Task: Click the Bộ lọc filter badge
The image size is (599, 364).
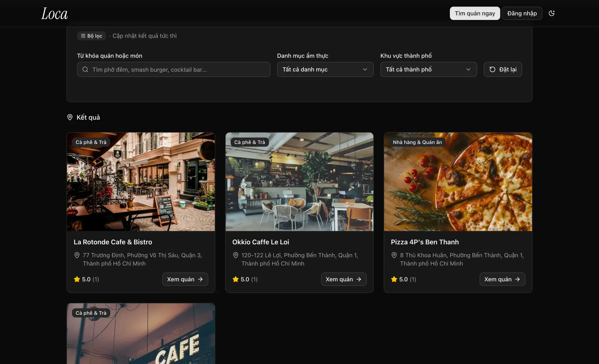Action: pyautogui.click(x=91, y=36)
